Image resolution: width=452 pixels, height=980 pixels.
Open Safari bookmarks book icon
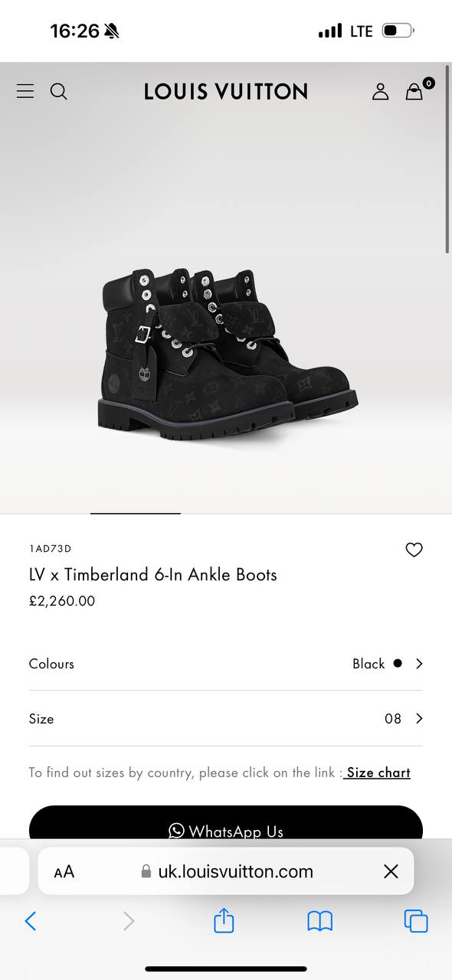tap(320, 921)
